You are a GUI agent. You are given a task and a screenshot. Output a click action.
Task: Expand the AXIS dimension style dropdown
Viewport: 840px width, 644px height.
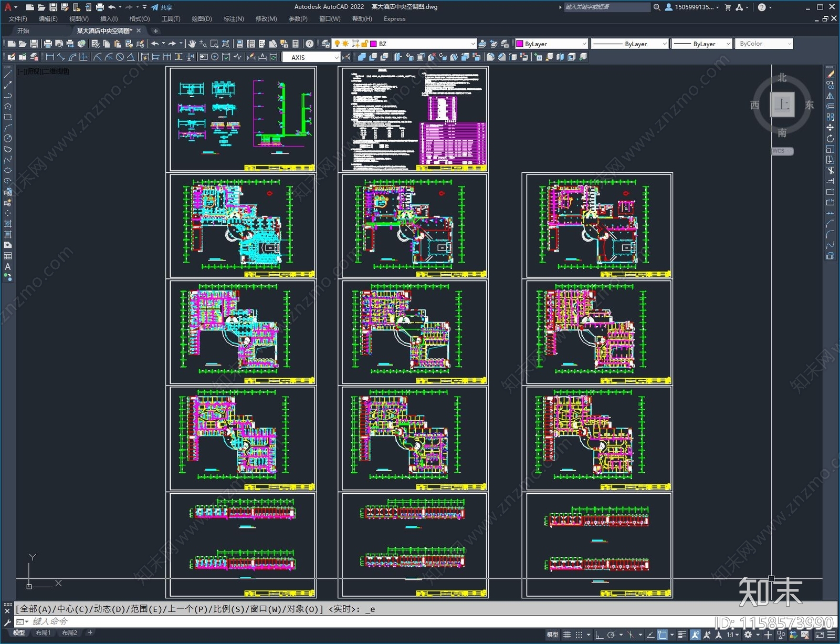[337, 57]
